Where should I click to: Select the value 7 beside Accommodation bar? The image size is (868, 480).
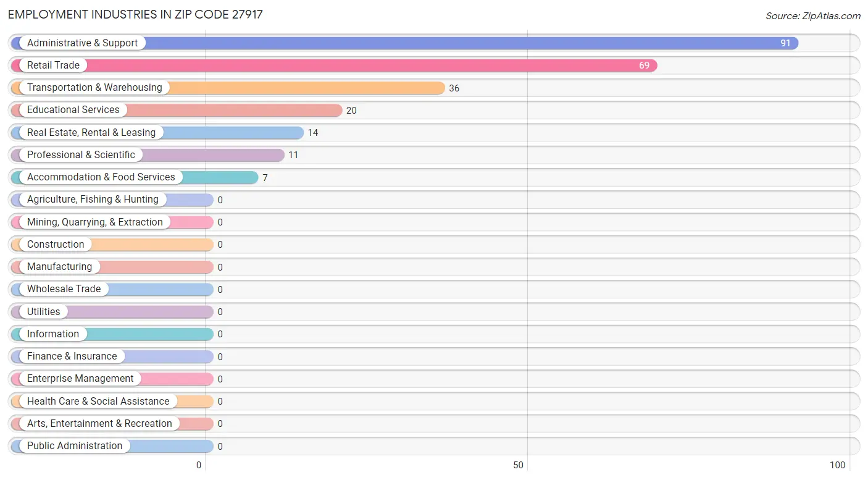pyautogui.click(x=265, y=178)
